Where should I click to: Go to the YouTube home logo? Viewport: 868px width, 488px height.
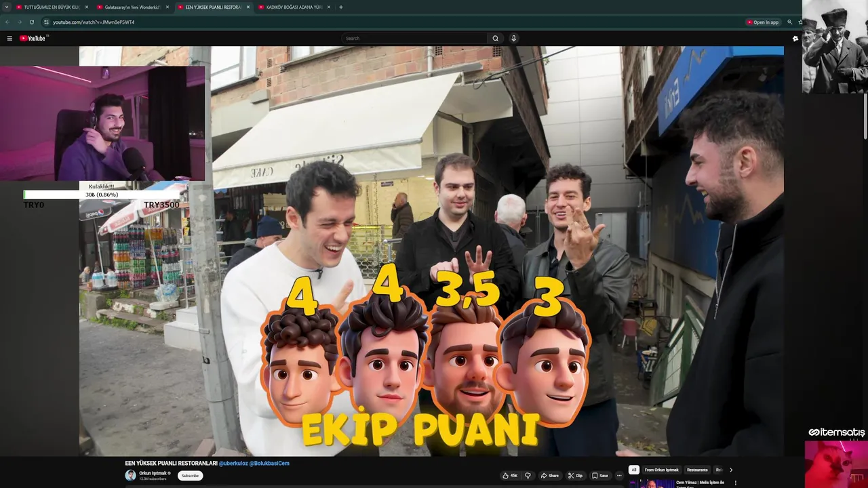(33, 38)
